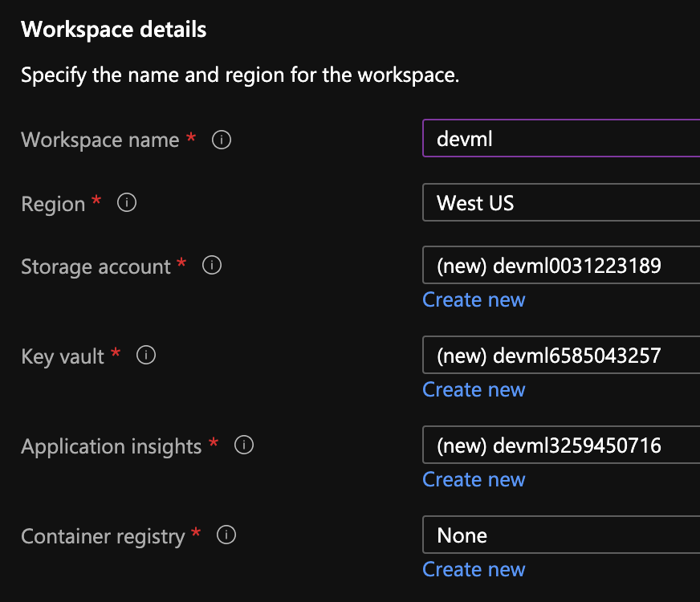Click the Application insights info icon
The width and height of the screenshot is (700, 602).
coord(243,445)
